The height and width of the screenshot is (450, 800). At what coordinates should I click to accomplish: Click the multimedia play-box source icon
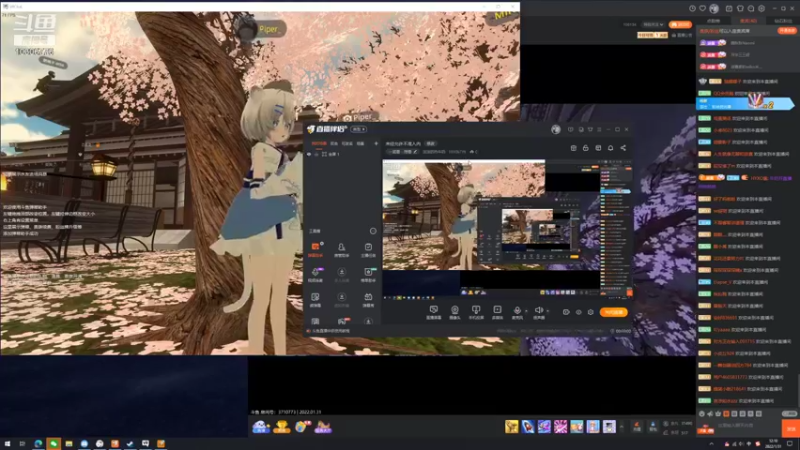(x=497, y=310)
